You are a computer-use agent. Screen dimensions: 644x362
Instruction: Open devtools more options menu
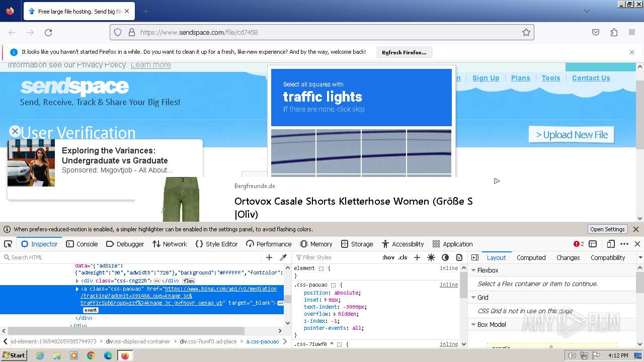(624, 244)
